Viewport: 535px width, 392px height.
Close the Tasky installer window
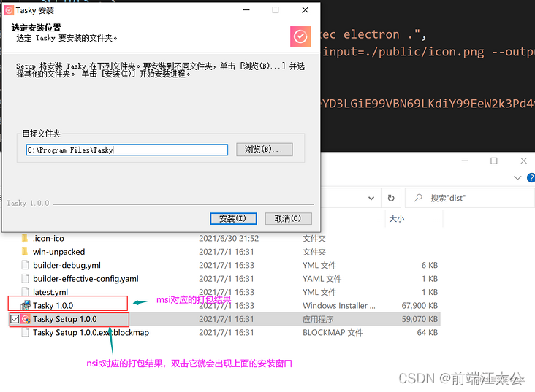[x=306, y=10]
